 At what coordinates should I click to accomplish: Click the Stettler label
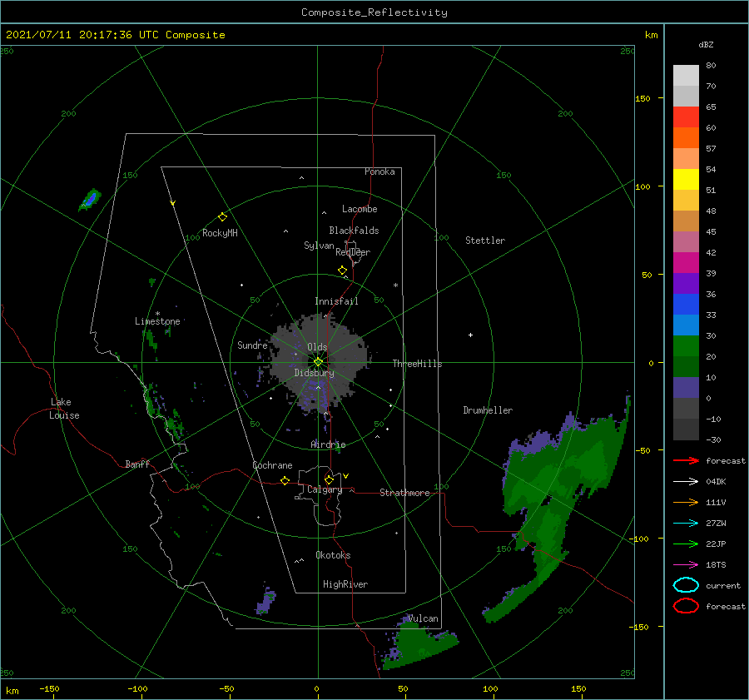coord(485,241)
